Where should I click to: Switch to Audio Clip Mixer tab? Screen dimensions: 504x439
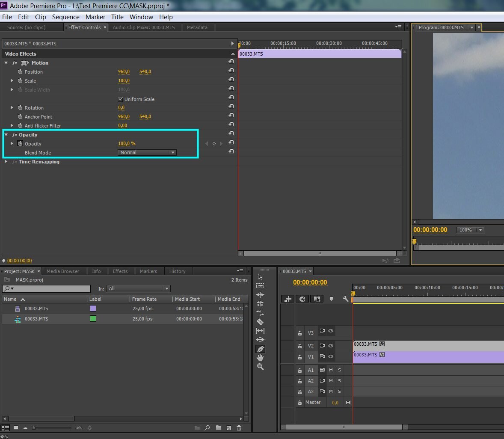coord(144,27)
